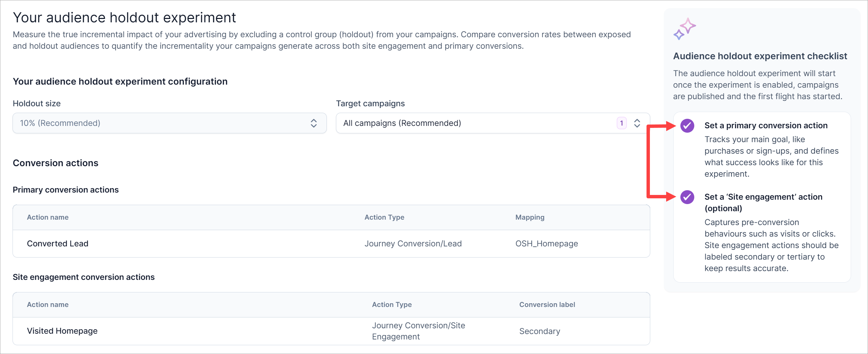
Task: Click the 'Set a primary conversion action' heading text
Action: point(766,126)
